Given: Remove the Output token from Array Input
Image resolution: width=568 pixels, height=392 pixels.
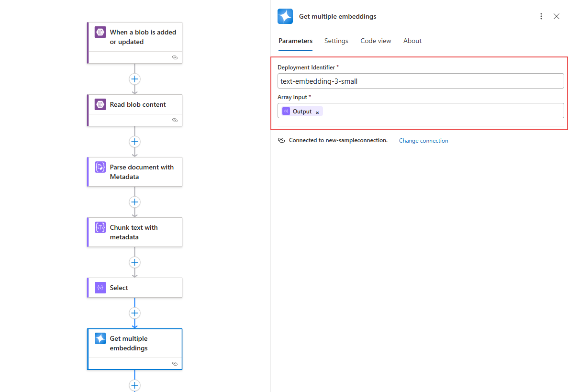Looking at the screenshot, I should click(x=317, y=112).
